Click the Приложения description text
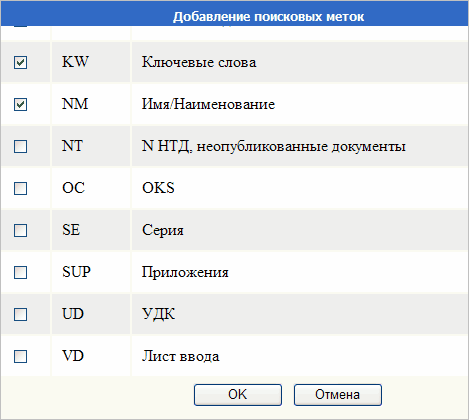 [185, 272]
